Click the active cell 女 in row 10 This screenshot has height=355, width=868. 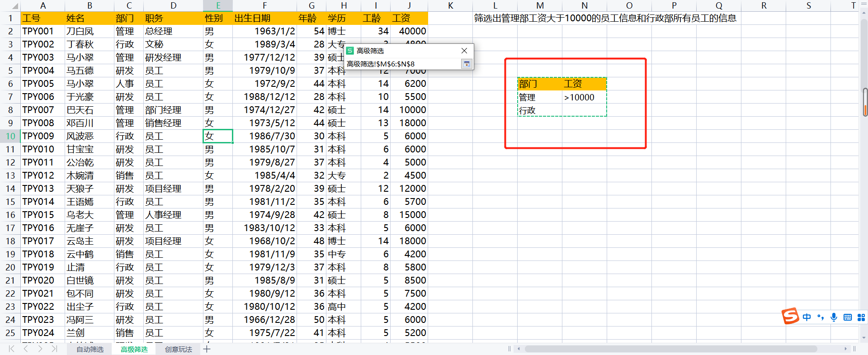point(218,136)
